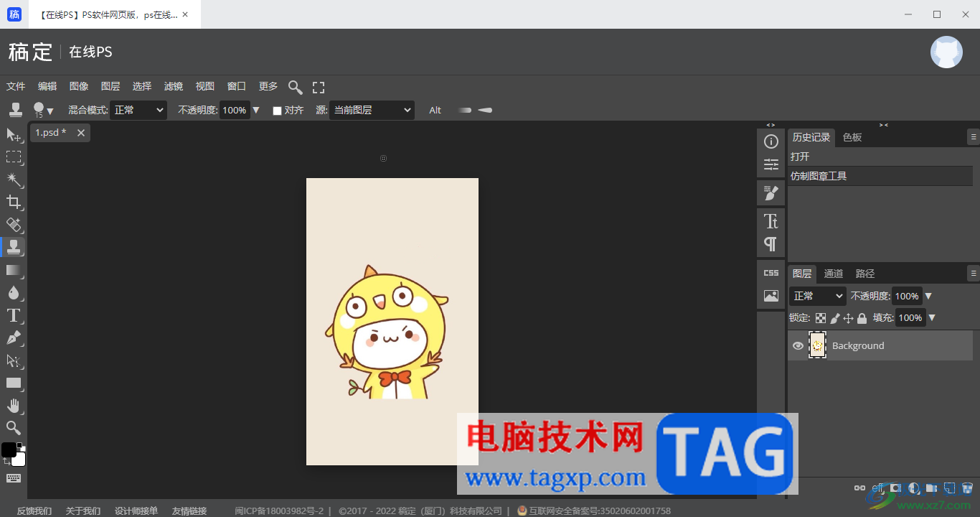Open the 反馈我们 footer link
The image size is (980, 517).
click(34, 511)
